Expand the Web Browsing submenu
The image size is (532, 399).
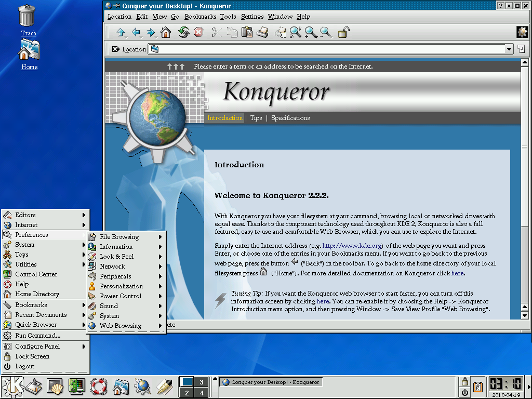click(121, 326)
